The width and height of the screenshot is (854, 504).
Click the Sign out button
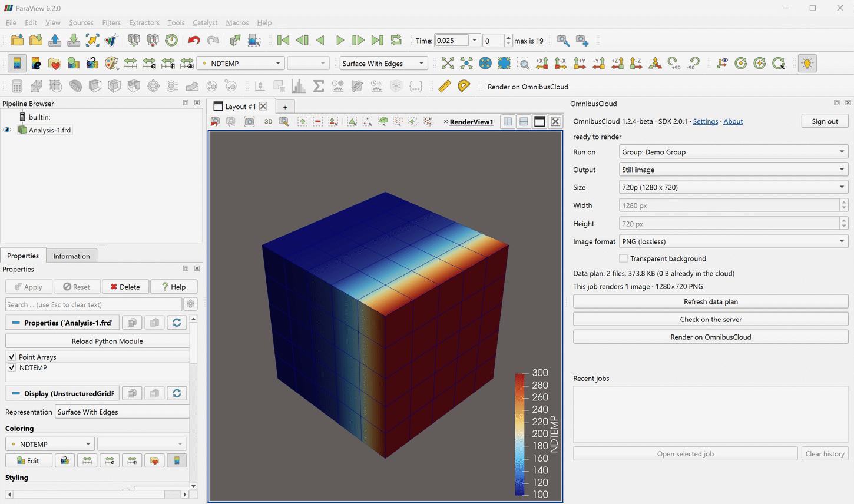[x=825, y=121]
